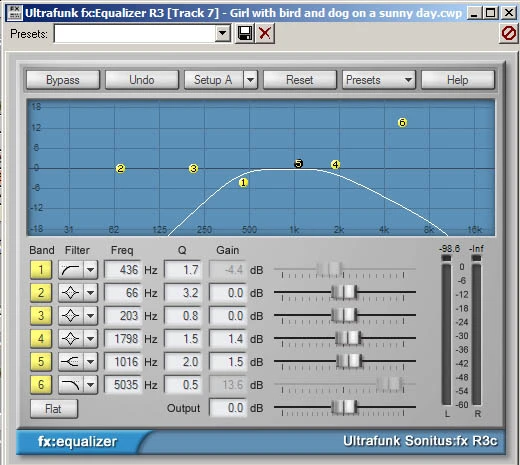Viewport: 520px width, 465px height.
Task: Toggle band 6 on or off
Action: (x=41, y=385)
